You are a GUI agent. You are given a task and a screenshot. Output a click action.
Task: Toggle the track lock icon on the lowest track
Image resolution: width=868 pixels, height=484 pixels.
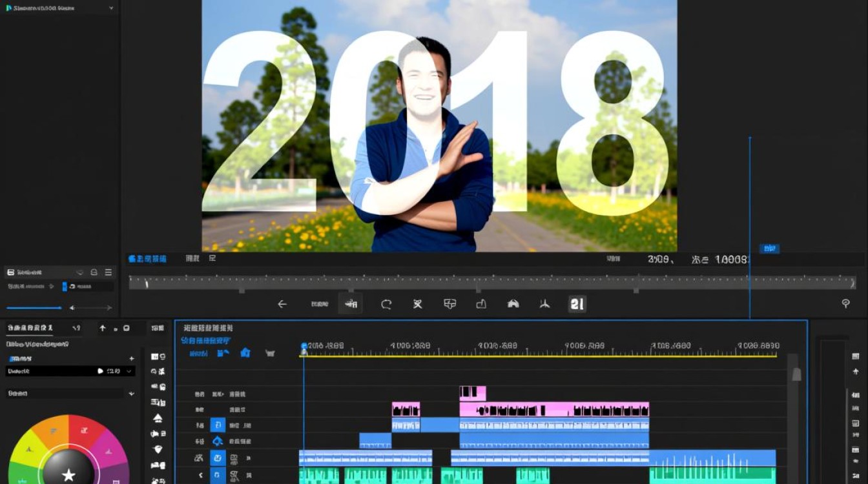[x=217, y=475]
